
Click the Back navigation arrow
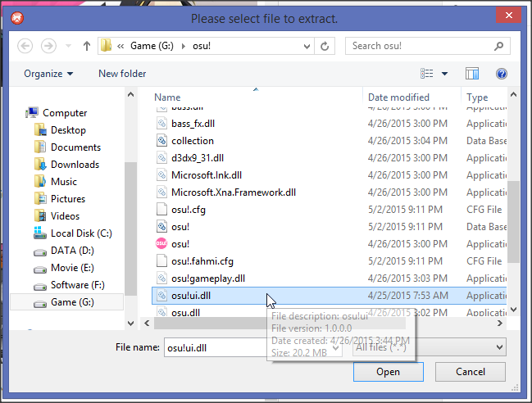coord(25,46)
